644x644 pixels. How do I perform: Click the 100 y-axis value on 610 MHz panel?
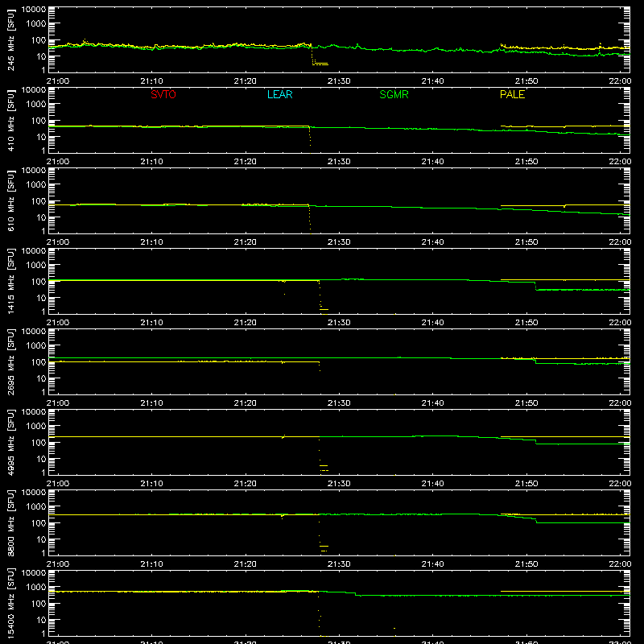[x=39, y=201]
